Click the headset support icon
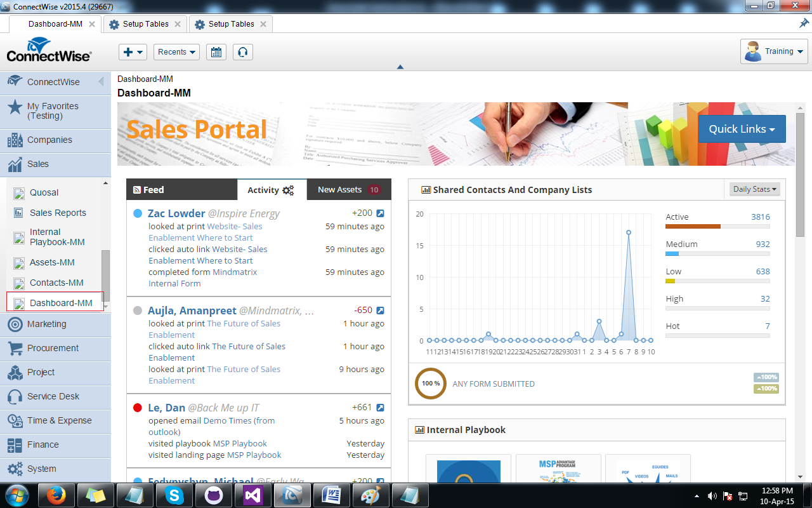This screenshot has height=508, width=812. pos(242,52)
